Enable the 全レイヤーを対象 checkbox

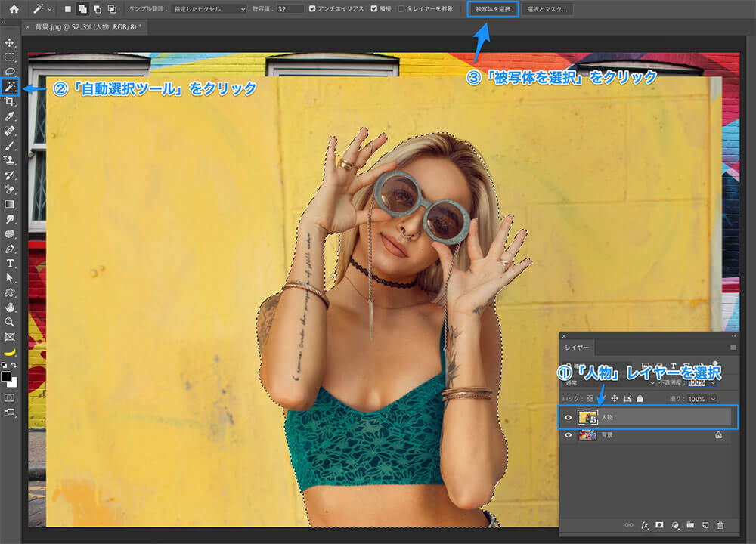tap(401, 8)
